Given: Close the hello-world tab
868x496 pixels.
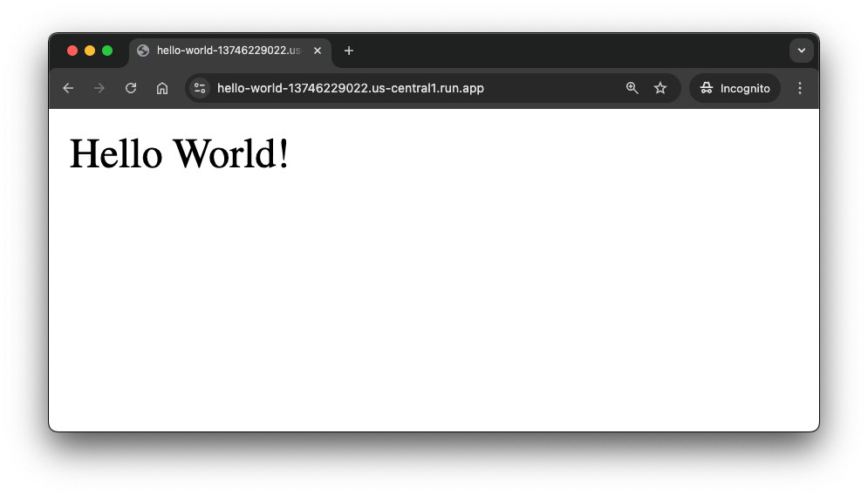Looking at the screenshot, I should pos(318,51).
